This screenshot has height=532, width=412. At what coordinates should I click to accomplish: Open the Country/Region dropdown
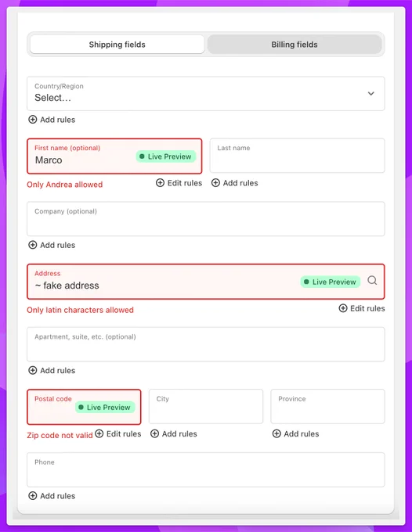pyautogui.click(x=206, y=94)
